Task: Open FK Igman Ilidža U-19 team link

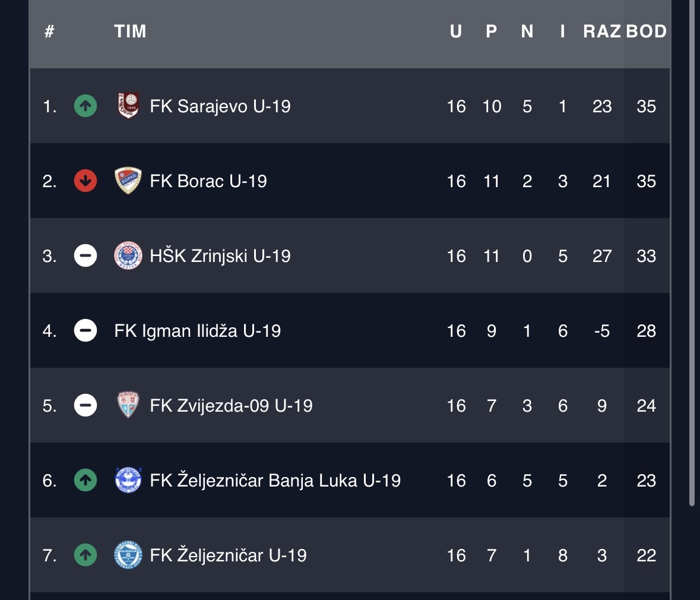Action: pos(197,331)
